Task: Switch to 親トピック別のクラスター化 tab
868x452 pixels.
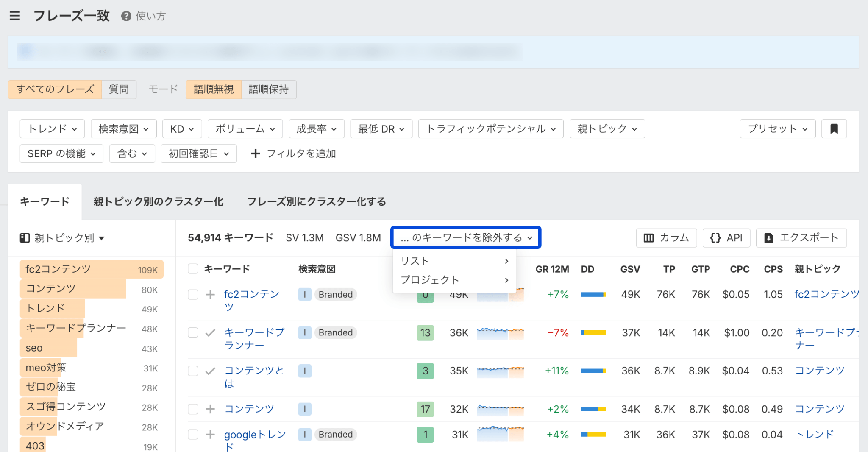Action: tap(158, 202)
